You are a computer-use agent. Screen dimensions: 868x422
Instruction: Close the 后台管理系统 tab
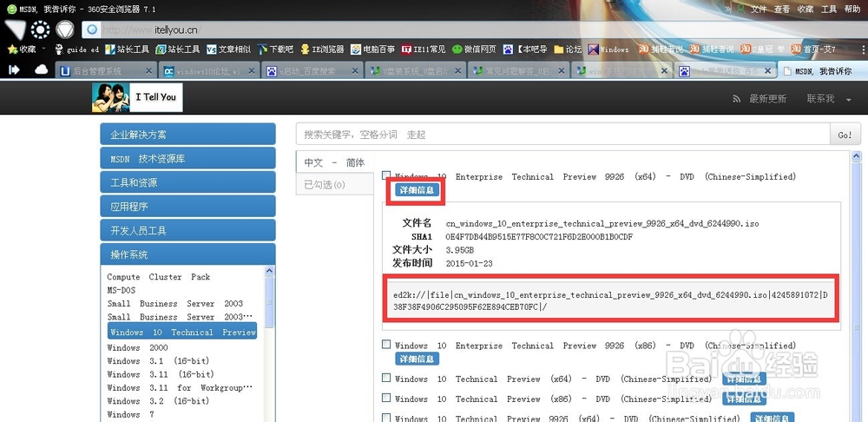148,71
